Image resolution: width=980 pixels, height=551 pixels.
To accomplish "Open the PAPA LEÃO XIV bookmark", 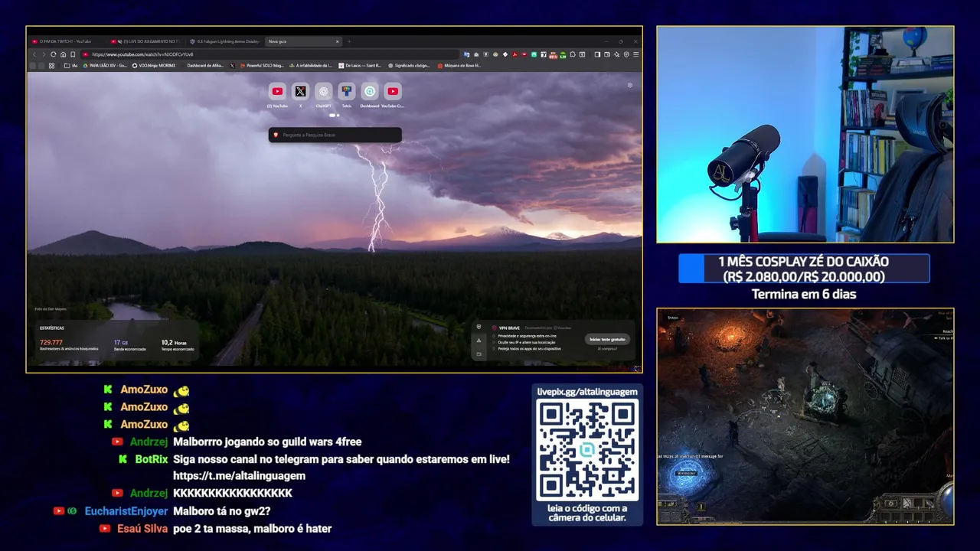I will tap(104, 66).
